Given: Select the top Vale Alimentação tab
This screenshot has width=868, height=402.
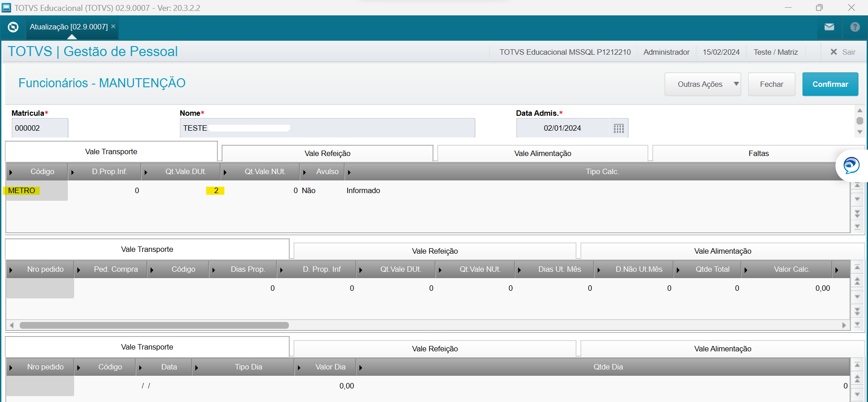Looking at the screenshot, I should click(542, 153).
